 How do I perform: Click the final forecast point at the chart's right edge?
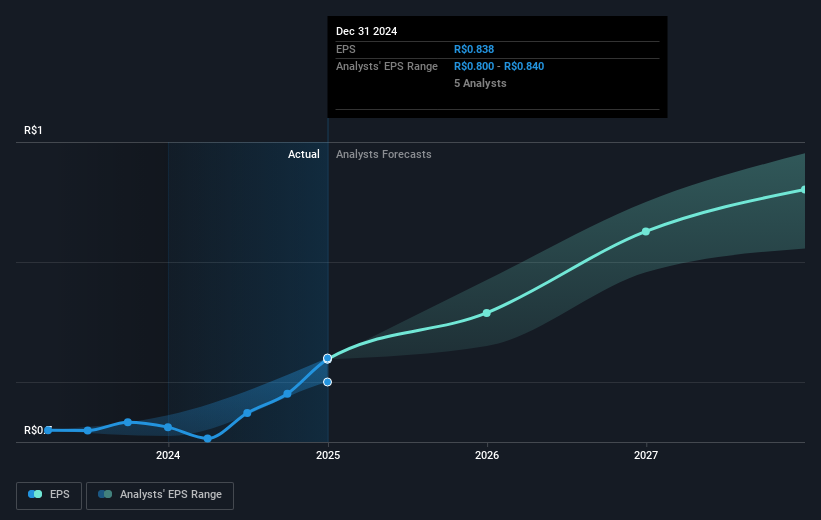pos(803,190)
